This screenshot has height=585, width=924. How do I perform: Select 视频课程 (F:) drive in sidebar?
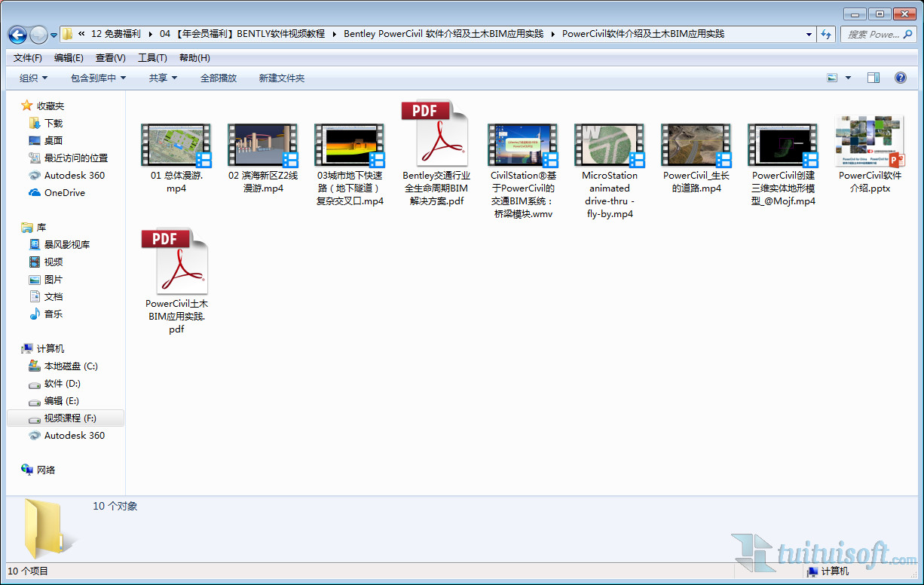tap(69, 418)
